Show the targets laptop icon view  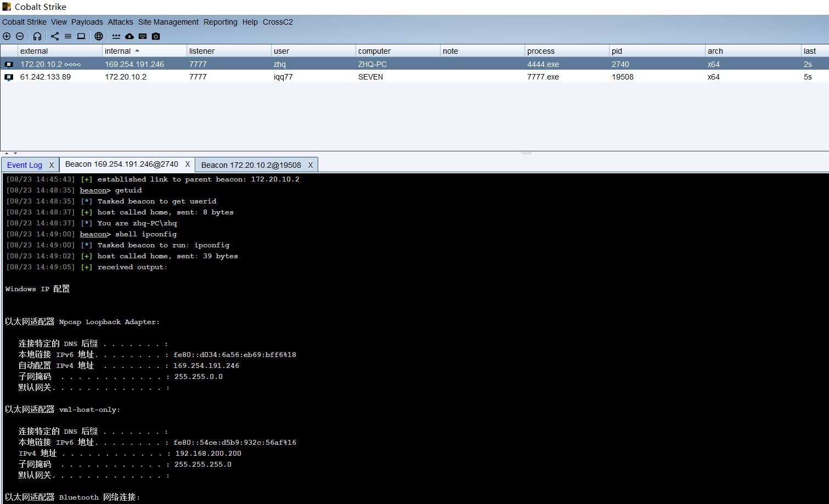point(81,36)
